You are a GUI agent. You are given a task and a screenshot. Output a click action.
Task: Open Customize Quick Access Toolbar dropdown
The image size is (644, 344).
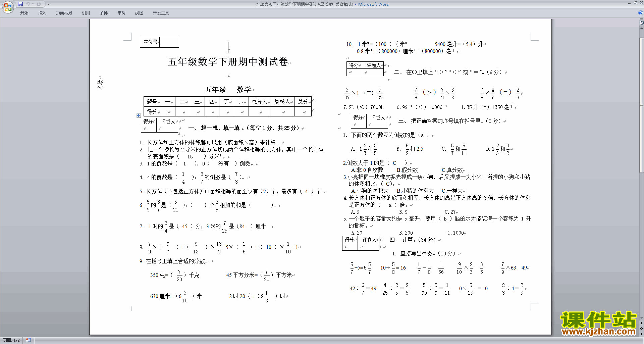pos(48,4)
